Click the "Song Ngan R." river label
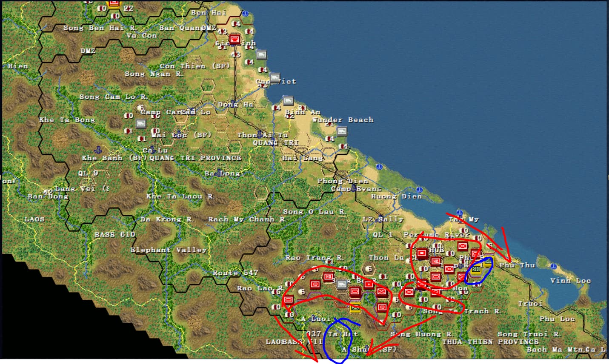The height and width of the screenshot is (364, 609). tap(154, 74)
